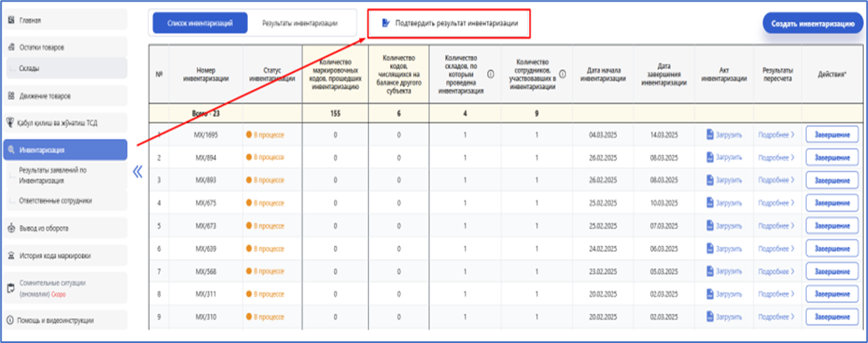Expand Подробнее results for inventory MX/675

774,203
